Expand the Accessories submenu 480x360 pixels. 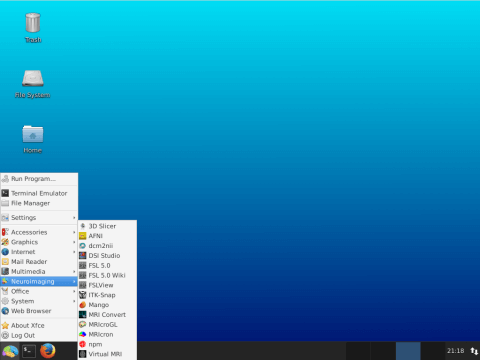pos(39,232)
